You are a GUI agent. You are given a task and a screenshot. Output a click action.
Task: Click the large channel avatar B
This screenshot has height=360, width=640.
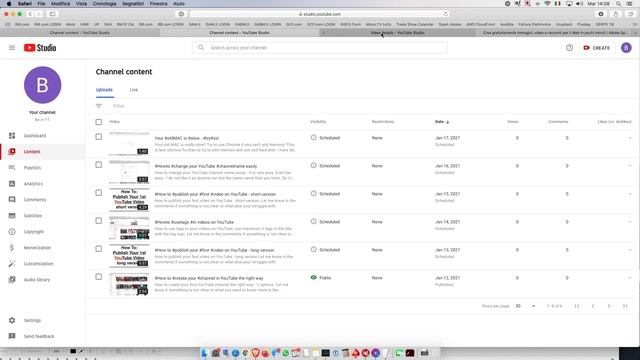point(42,85)
